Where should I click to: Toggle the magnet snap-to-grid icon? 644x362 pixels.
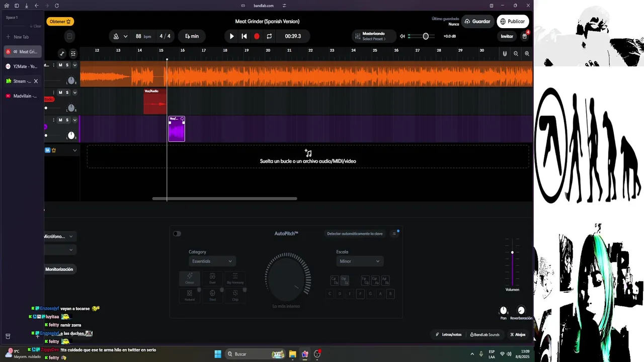505,53
